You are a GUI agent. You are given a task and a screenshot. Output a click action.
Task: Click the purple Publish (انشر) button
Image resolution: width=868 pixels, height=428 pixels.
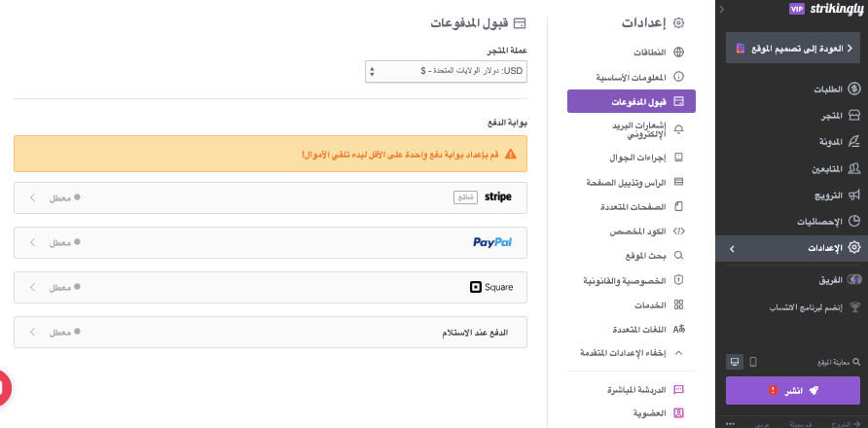pyautogui.click(x=793, y=390)
